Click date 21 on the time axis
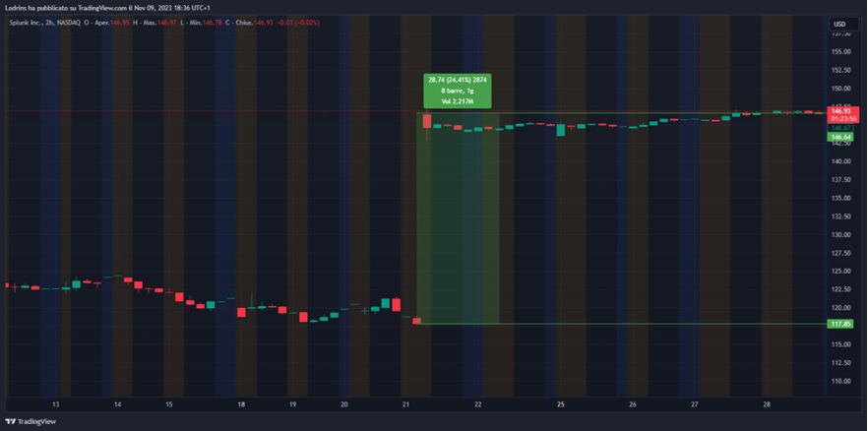868x431 pixels. [x=406, y=404]
